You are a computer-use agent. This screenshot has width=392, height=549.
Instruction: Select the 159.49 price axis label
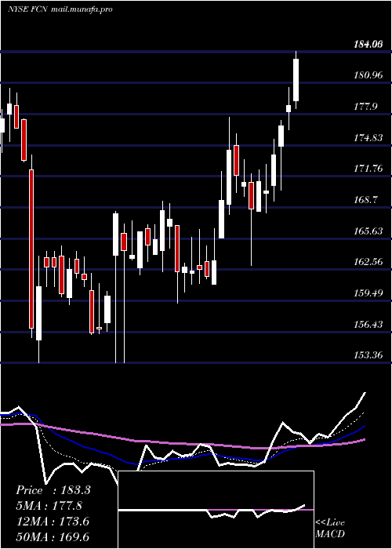pos(368,293)
